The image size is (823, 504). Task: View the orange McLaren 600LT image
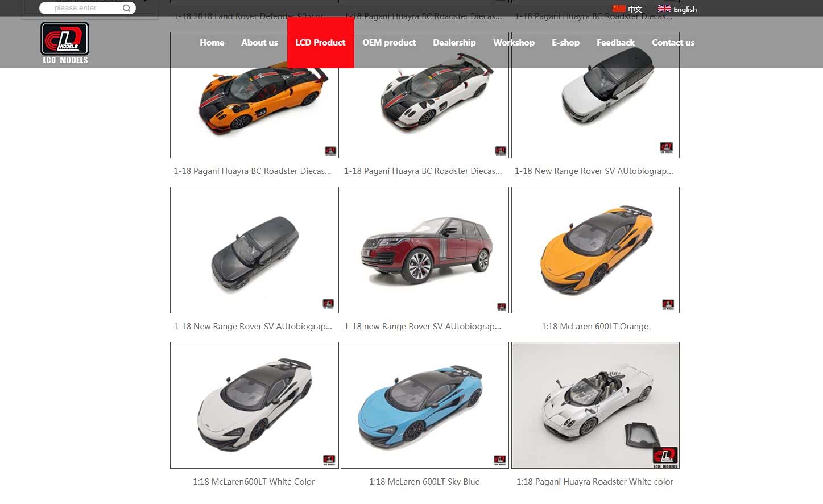595,250
